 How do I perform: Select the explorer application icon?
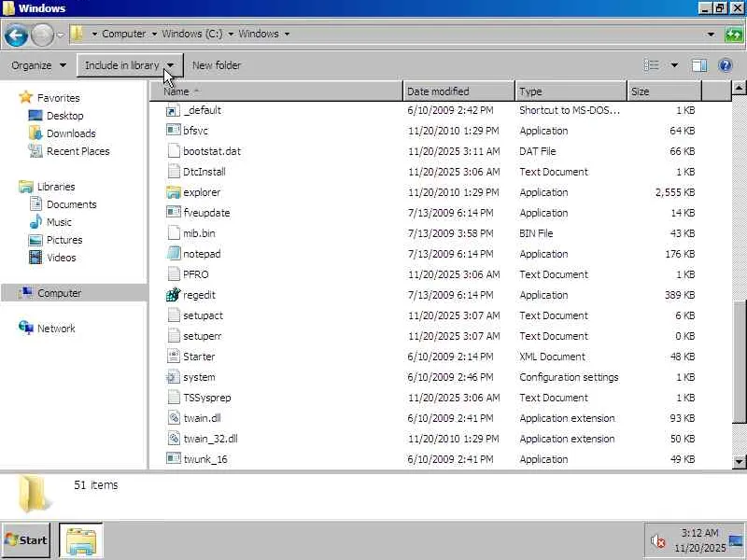(174, 192)
